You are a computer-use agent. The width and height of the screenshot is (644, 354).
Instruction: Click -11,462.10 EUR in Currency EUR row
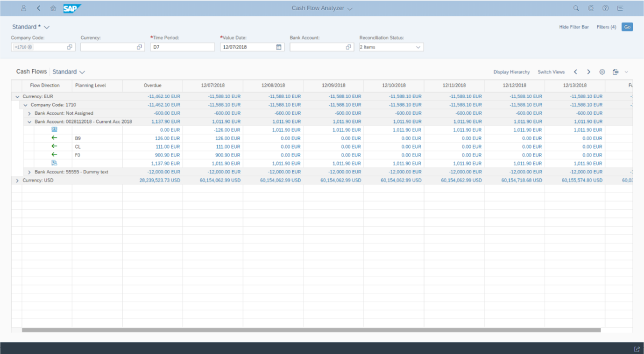(x=164, y=96)
